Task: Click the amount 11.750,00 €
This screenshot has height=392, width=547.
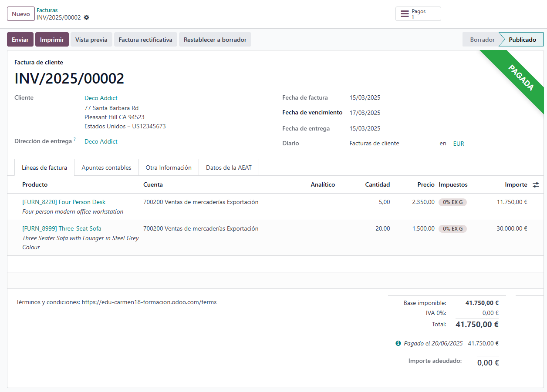Action: 512,202
